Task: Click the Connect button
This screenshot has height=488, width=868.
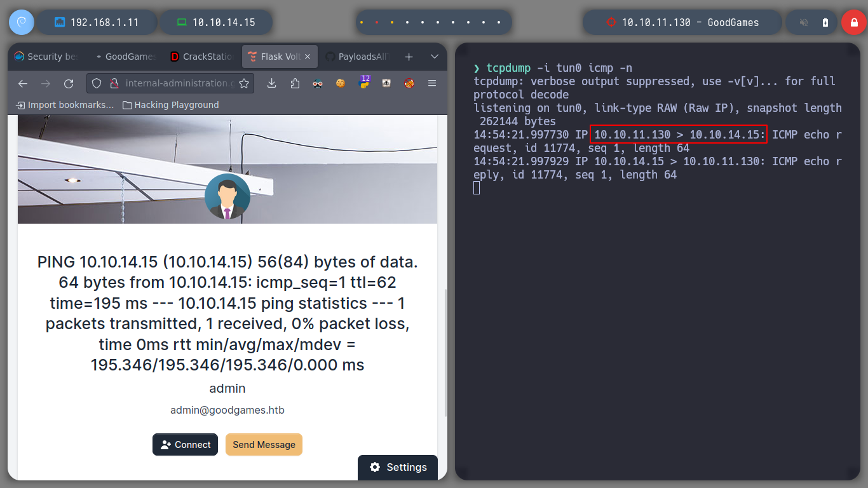Action: pos(185,445)
